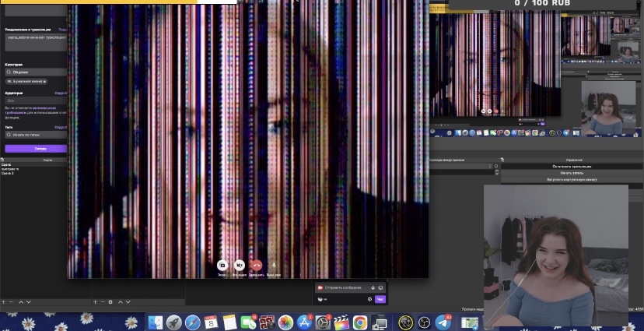This screenshot has width=644, height=331.
Task: Click the bits icon in the chat message box
Action: pyautogui.click(x=373, y=288)
